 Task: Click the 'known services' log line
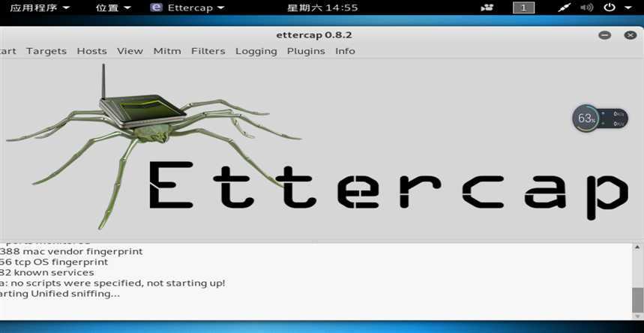pyautogui.click(x=46, y=272)
